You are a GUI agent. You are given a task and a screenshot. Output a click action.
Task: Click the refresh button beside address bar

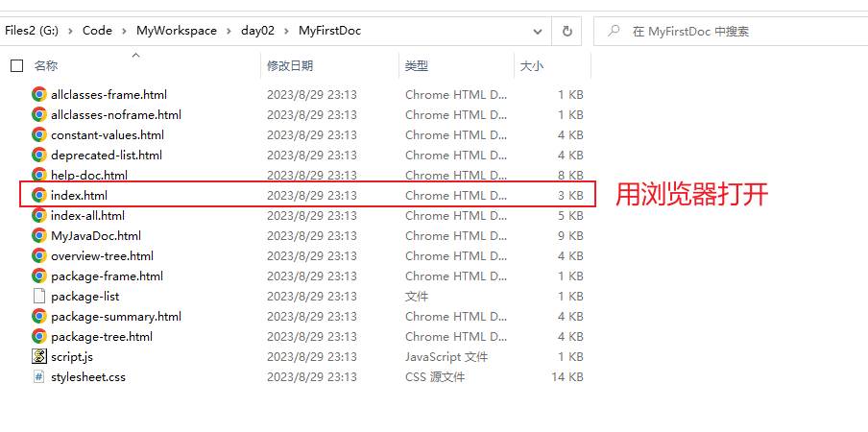pyautogui.click(x=567, y=31)
